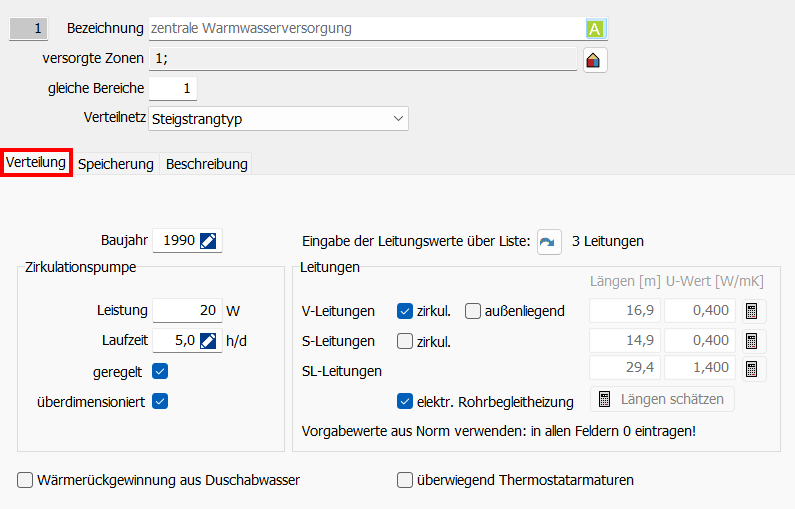Image resolution: width=795 pixels, height=509 pixels.
Task: Click the Leistung input field
Action: click(186, 311)
